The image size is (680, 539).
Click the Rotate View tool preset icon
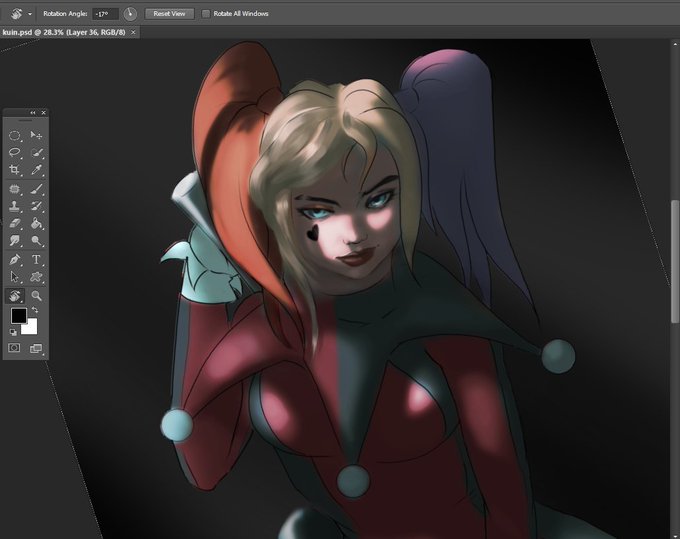point(16,14)
